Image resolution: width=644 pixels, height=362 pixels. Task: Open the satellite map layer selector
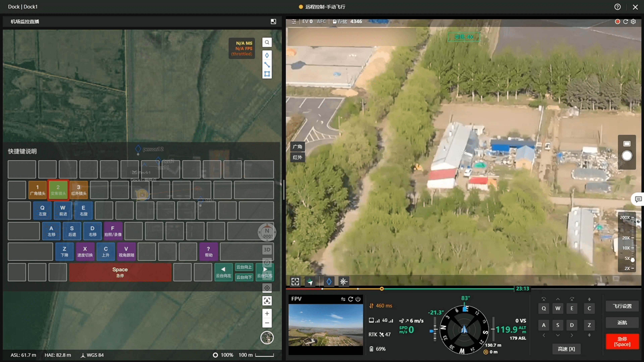click(x=267, y=338)
